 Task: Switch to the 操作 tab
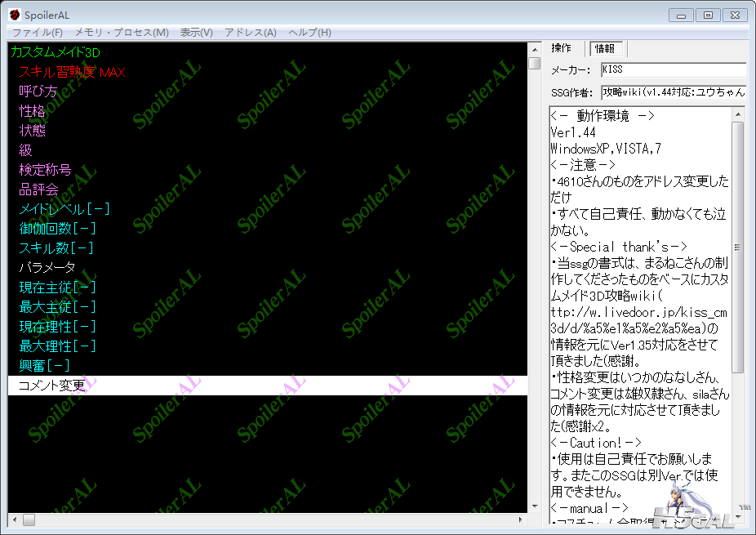click(x=561, y=48)
